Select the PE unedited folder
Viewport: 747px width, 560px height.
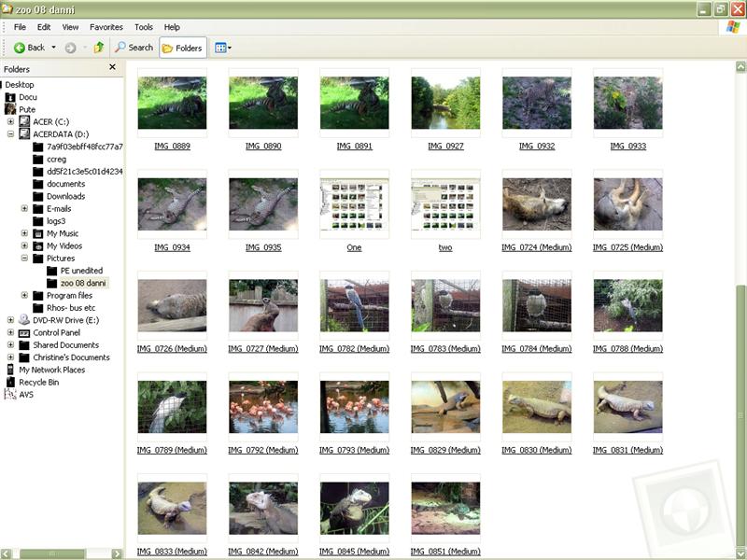point(80,271)
